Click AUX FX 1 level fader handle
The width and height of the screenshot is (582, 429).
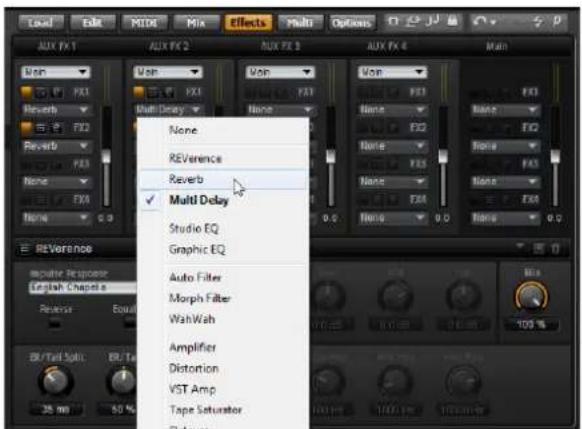107,156
